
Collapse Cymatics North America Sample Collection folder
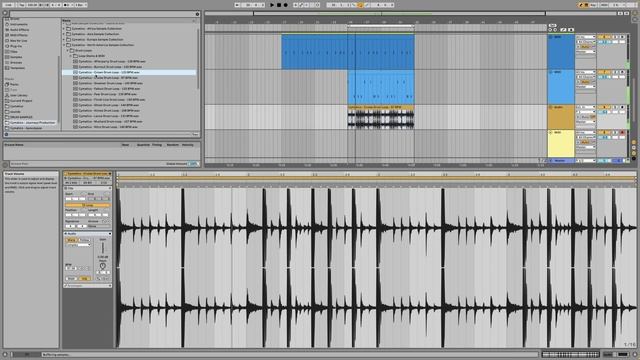[64, 45]
